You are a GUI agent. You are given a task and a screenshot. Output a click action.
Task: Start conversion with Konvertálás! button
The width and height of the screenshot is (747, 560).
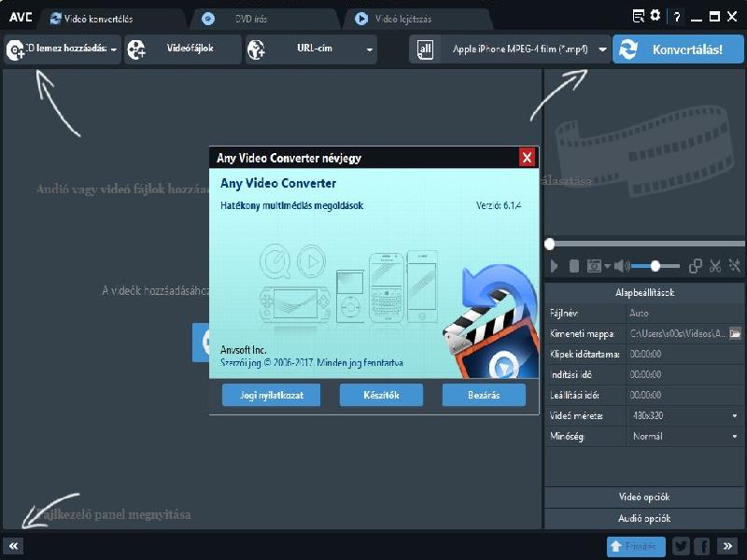point(678,49)
